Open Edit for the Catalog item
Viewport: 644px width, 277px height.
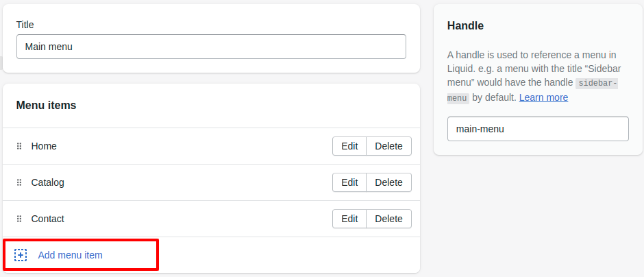pyautogui.click(x=349, y=182)
